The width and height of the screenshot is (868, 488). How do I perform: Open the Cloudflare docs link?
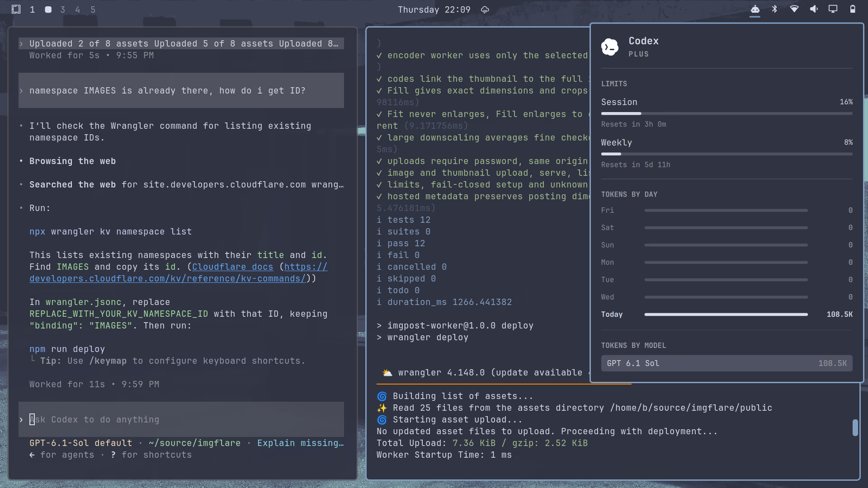[x=232, y=267]
